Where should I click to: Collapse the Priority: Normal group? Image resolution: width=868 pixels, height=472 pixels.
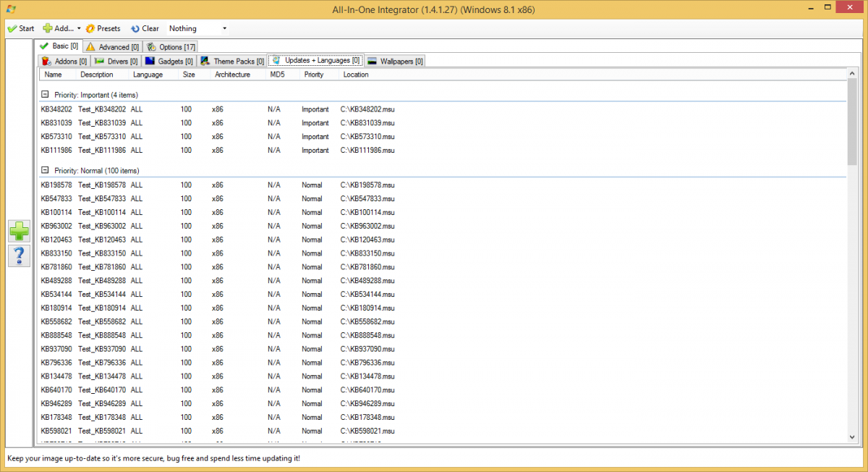point(45,170)
